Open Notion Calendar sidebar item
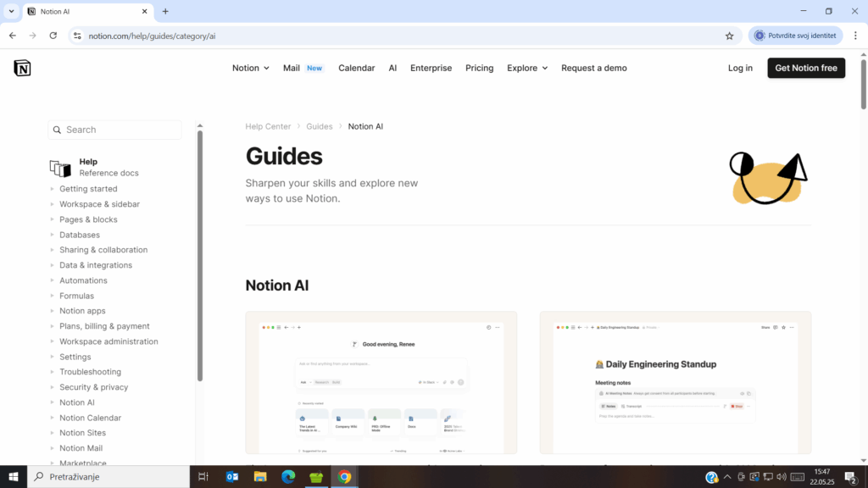 click(x=90, y=418)
